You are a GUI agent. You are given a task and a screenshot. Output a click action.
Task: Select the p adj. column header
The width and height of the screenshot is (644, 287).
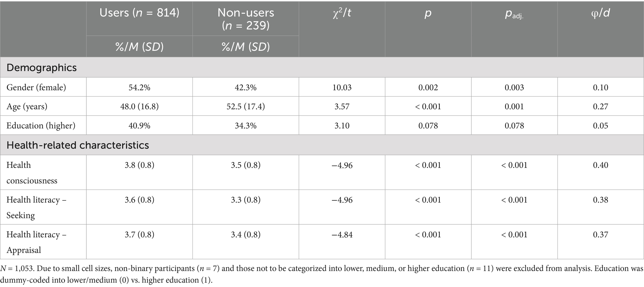click(514, 14)
